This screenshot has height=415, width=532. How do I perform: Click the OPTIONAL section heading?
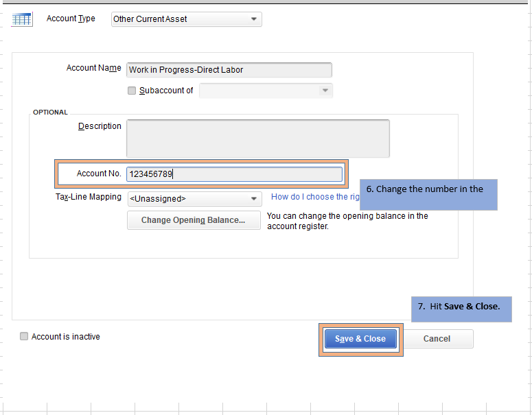(x=50, y=112)
